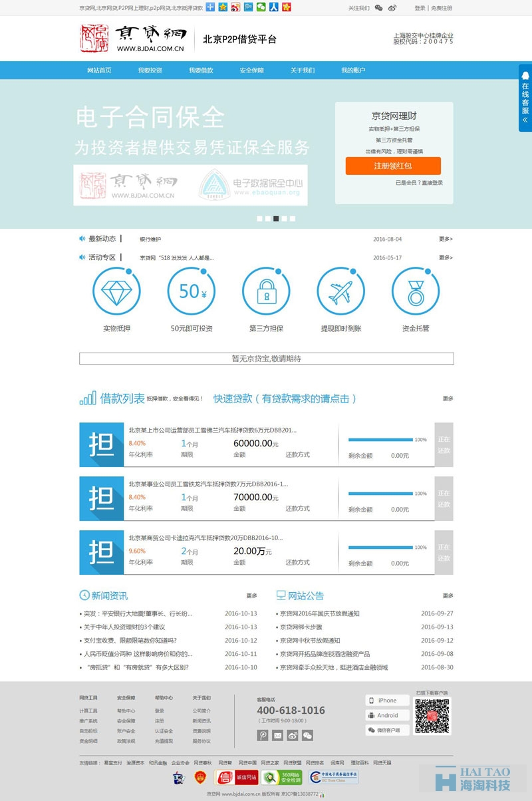Open the 计算工具 footer link

88,711
